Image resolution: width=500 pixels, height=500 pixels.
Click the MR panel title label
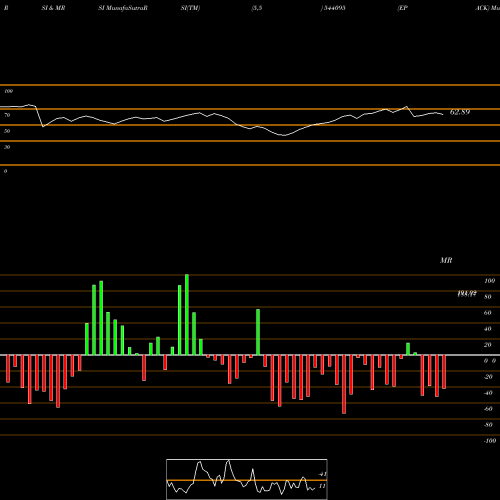pyautogui.click(x=446, y=260)
